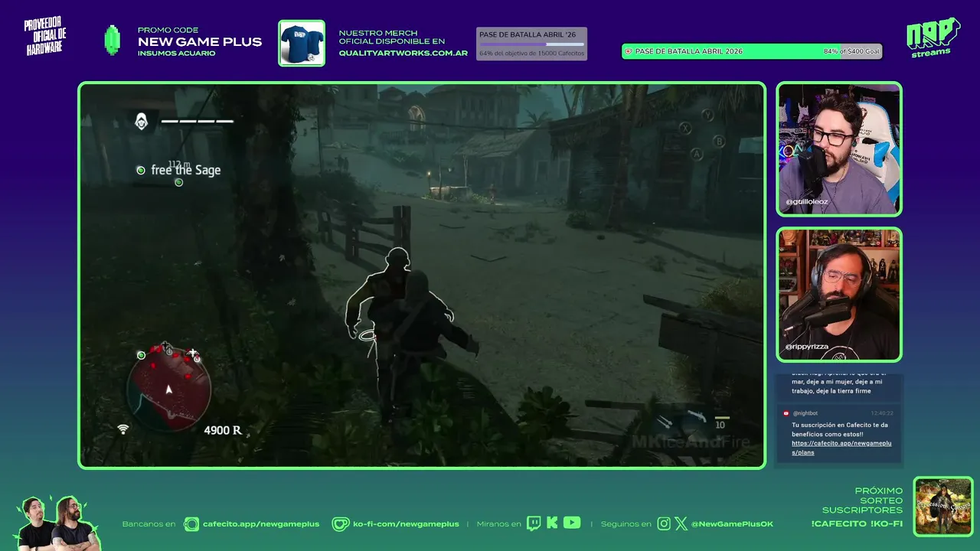Click the @rippyrizza webcam feed
Image resolution: width=980 pixels, height=551 pixels.
point(839,295)
